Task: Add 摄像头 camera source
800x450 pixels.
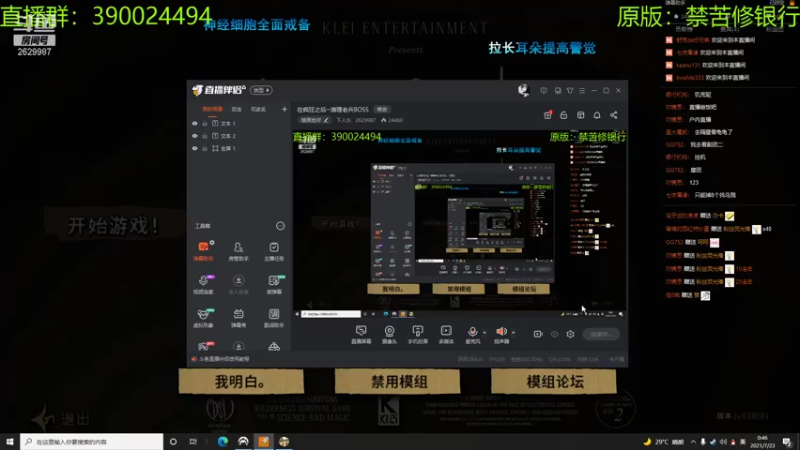Action: [389, 335]
